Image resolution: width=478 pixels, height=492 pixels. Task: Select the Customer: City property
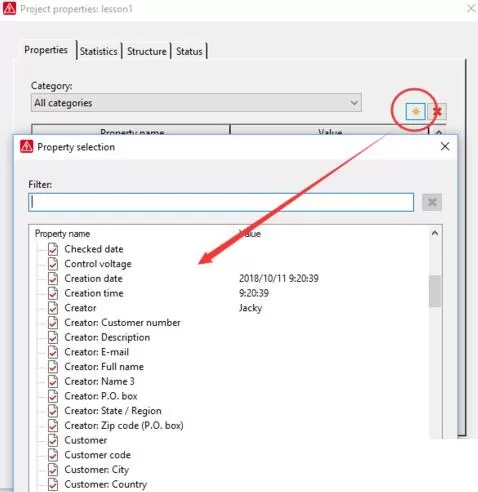pyautogui.click(x=96, y=469)
